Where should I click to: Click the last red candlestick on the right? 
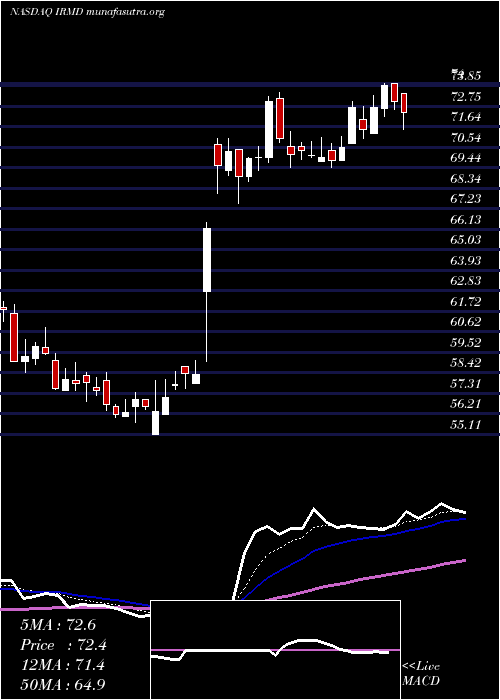[404, 103]
